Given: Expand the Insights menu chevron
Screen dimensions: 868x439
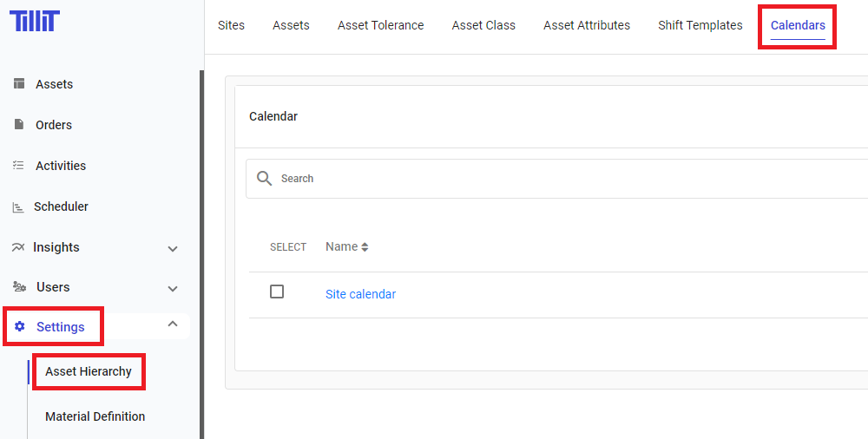Looking at the screenshot, I should (173, 248).
